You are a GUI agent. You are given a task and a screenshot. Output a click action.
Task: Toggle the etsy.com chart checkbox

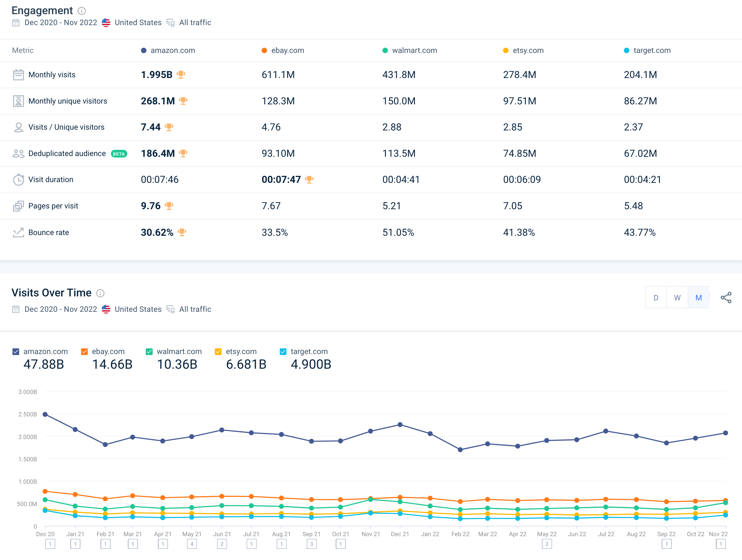coord(218,352)
